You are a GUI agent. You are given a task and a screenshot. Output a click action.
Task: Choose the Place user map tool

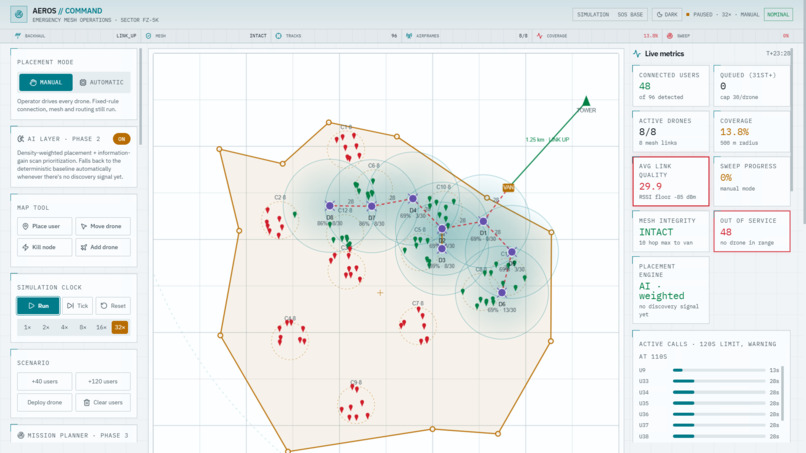point(45,226)
